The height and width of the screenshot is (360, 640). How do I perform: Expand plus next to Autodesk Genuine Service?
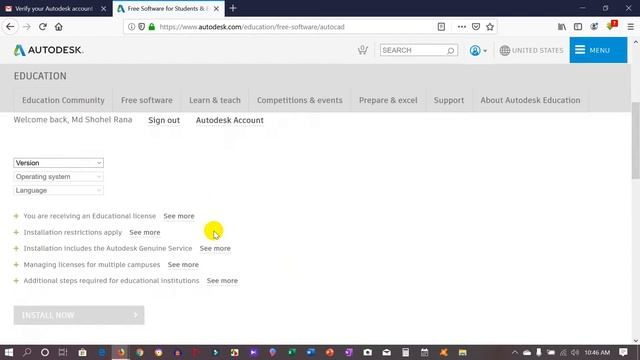click(x=16, y=249)
